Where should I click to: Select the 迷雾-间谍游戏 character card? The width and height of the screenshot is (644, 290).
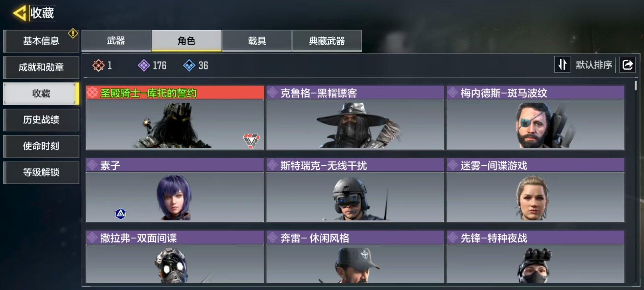pos(535,190)
